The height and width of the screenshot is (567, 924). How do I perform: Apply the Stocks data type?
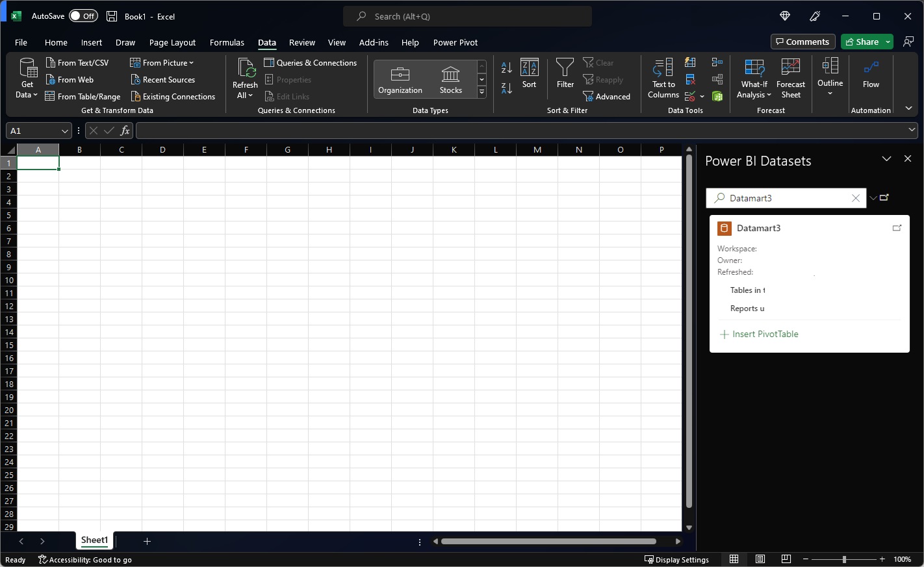(450, 78)
